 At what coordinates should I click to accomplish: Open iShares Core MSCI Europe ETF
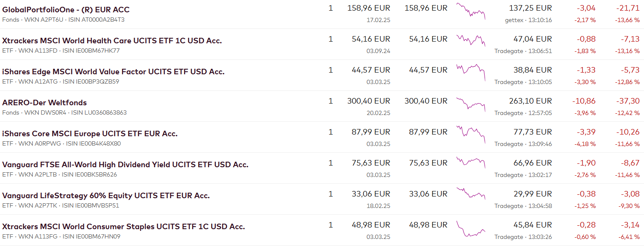coord(90,134)
